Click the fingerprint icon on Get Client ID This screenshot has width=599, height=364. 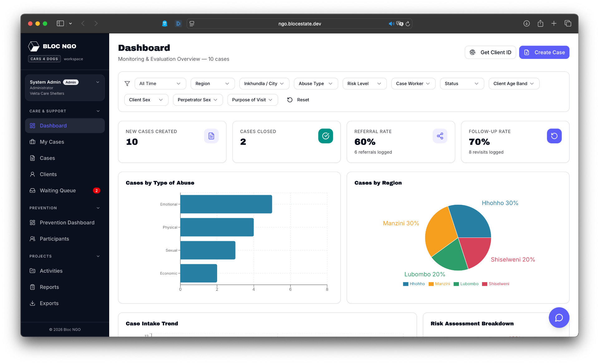pyautogui.click(x=473, y=52)
